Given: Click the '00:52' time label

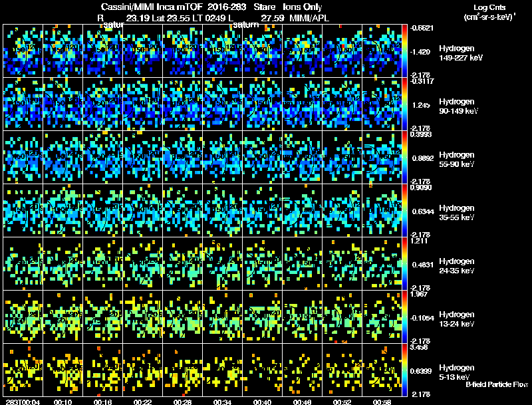Looking at the screenshot, I should point(342,402).
